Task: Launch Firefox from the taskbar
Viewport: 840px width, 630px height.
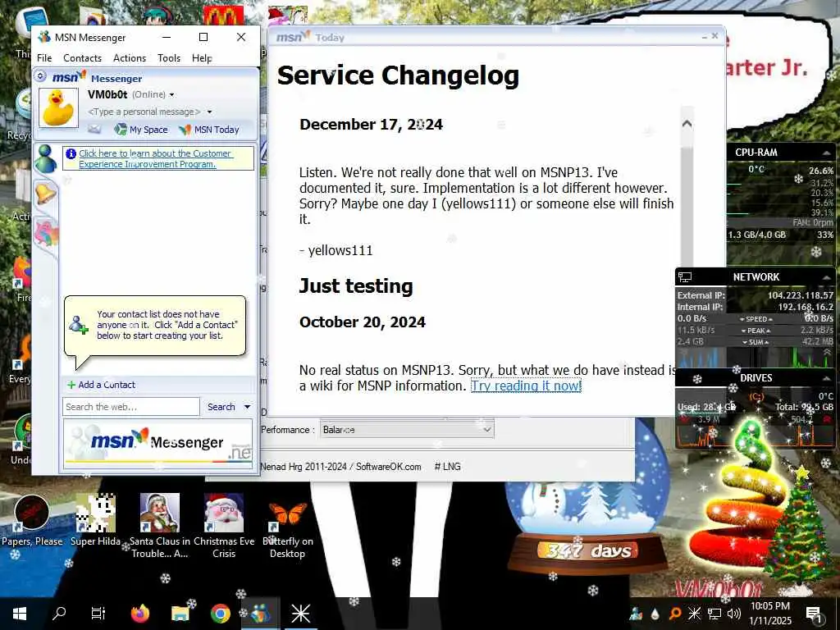Action: coord(139,614)
